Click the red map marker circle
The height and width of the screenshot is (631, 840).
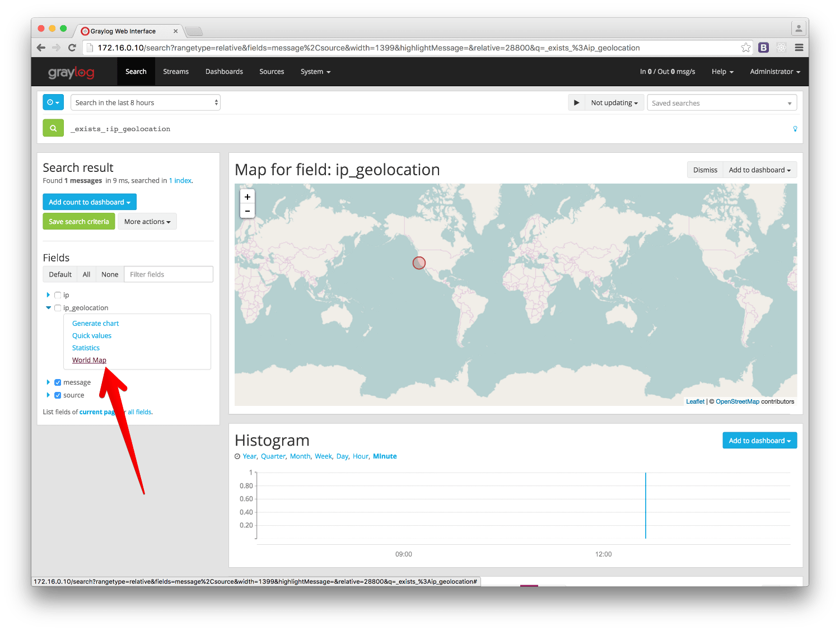419,263
